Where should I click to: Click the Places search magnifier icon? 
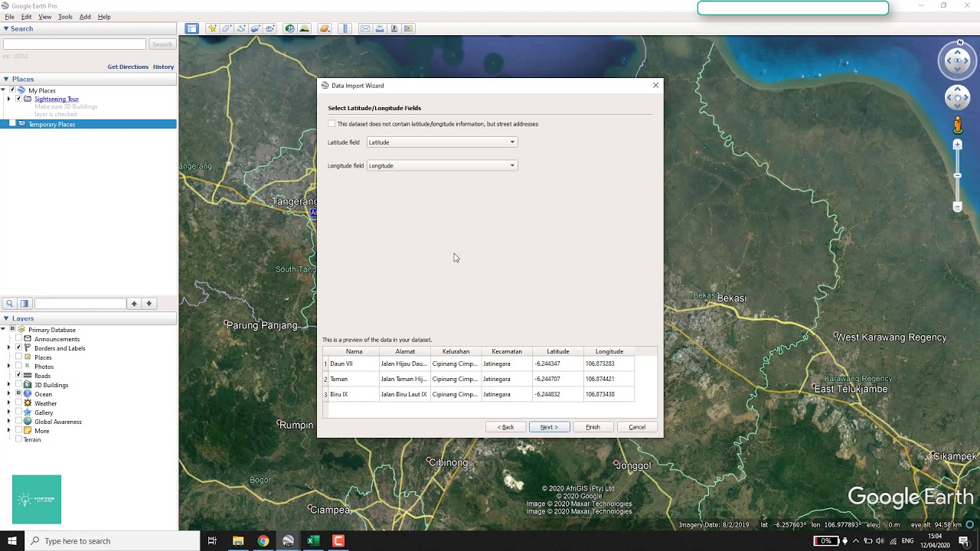[x=9, y=304]
